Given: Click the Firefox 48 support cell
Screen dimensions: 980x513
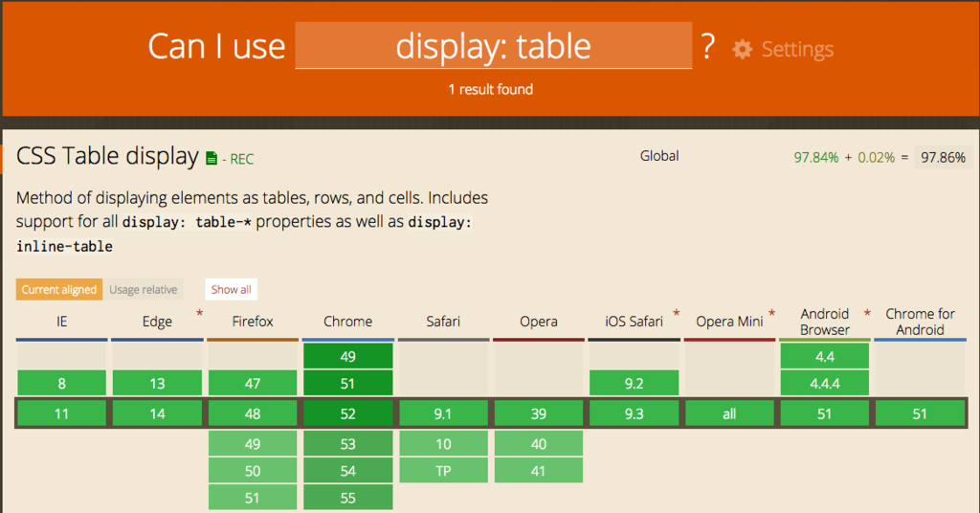Looking at the screenshot, I should coord(253,413).
